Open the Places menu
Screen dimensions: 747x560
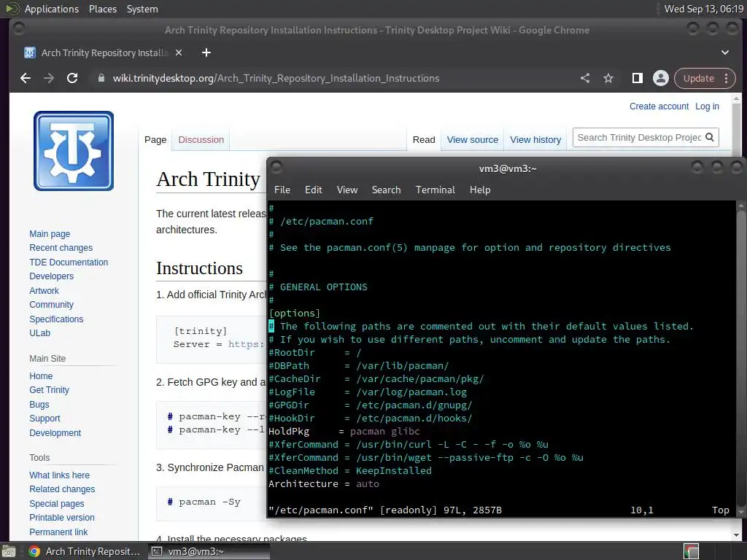[x=103, y=9]
